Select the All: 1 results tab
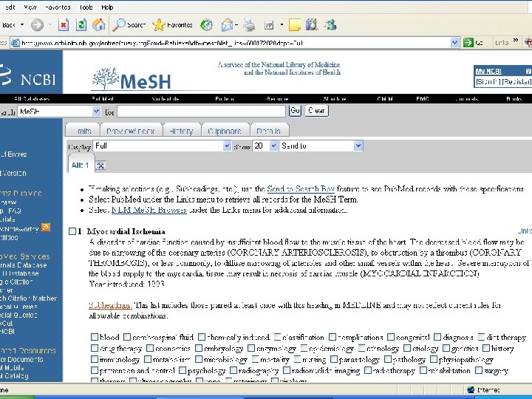Image resolution: width=532 pixels, height=399 pixels. 81,166
